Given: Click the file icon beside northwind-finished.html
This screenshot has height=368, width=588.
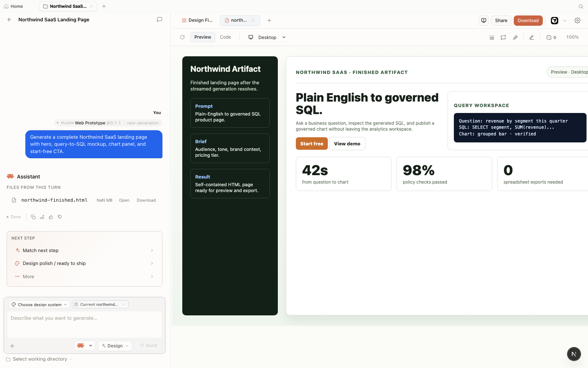Looking at the screenshot, I should click(14, 200).
